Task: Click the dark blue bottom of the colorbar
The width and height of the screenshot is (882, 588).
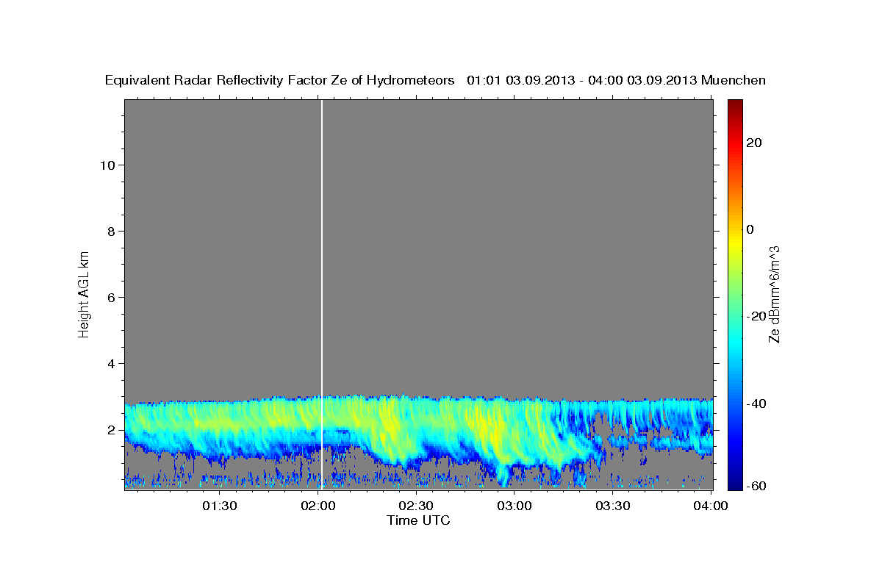Action: 734,485
